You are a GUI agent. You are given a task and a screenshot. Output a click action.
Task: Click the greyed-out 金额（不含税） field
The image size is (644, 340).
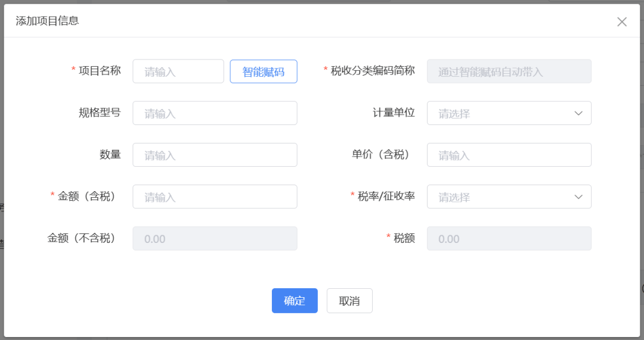[215, 238]
